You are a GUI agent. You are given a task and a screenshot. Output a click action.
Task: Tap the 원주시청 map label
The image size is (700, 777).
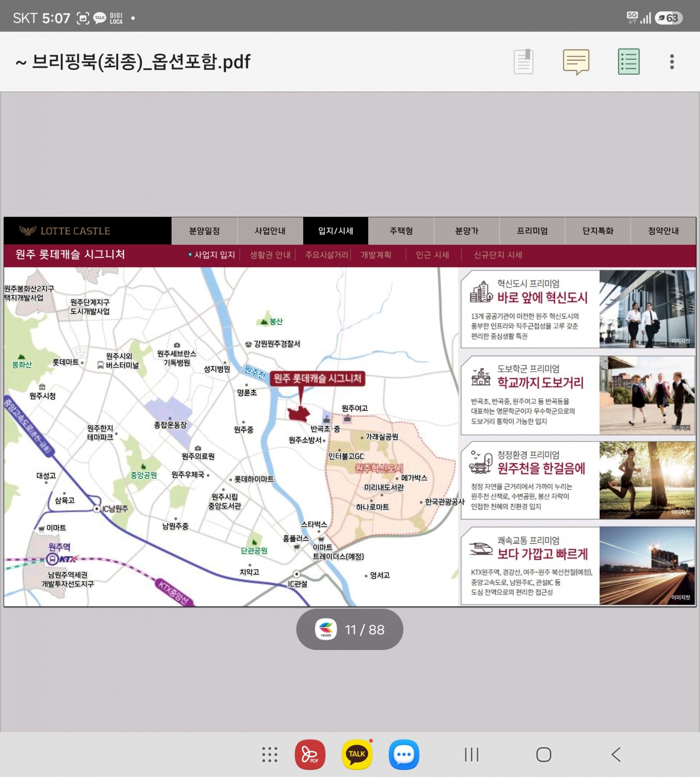tap(42, 396)
